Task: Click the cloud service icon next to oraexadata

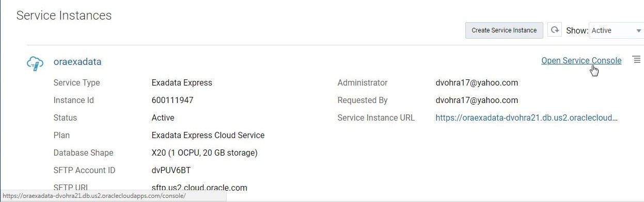Action: point(35,63)
